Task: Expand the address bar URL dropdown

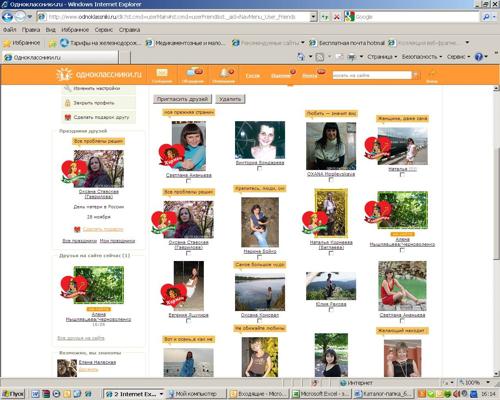Action: tap(313, 17)
